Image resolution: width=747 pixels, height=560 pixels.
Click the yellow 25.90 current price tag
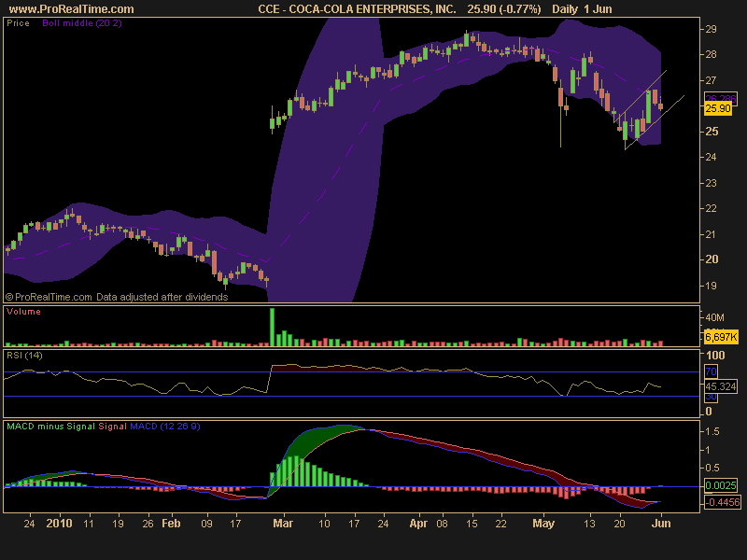[x=718, y=108]
